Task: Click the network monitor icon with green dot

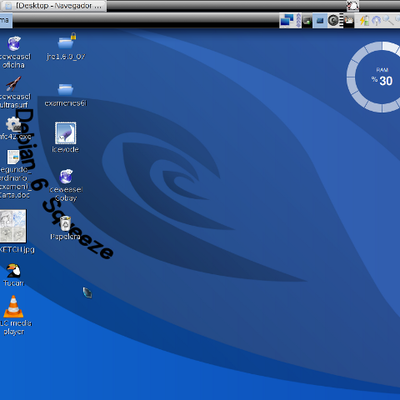Action: 307,21
